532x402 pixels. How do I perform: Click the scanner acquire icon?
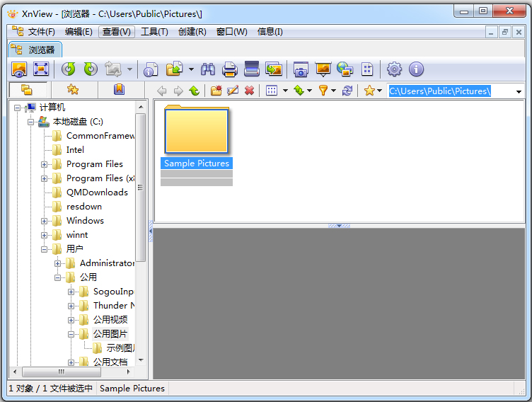252,69
